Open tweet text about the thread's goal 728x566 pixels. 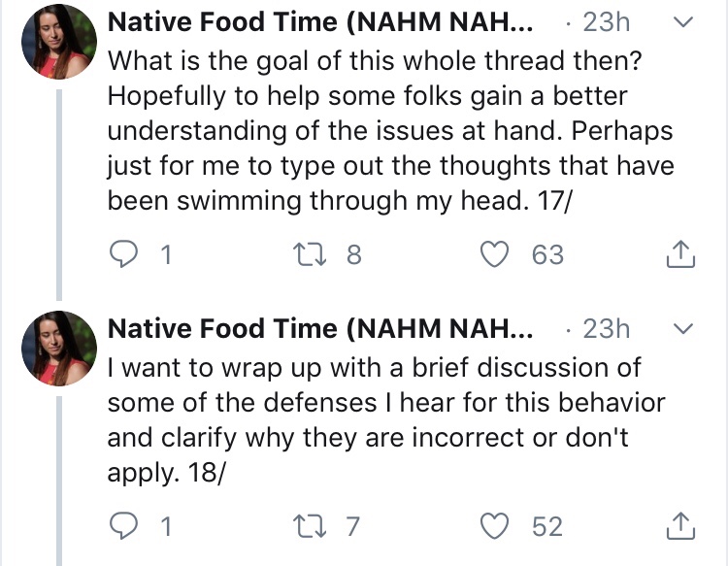388,131
